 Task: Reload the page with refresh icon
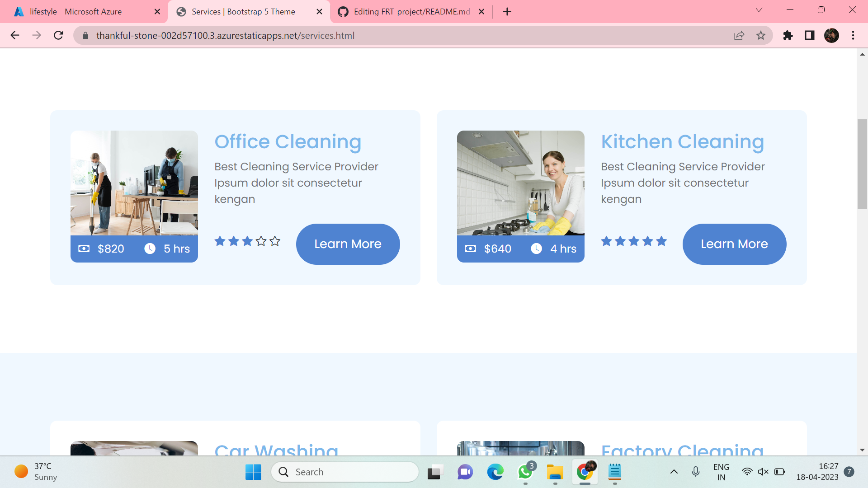tap(58, 35)
